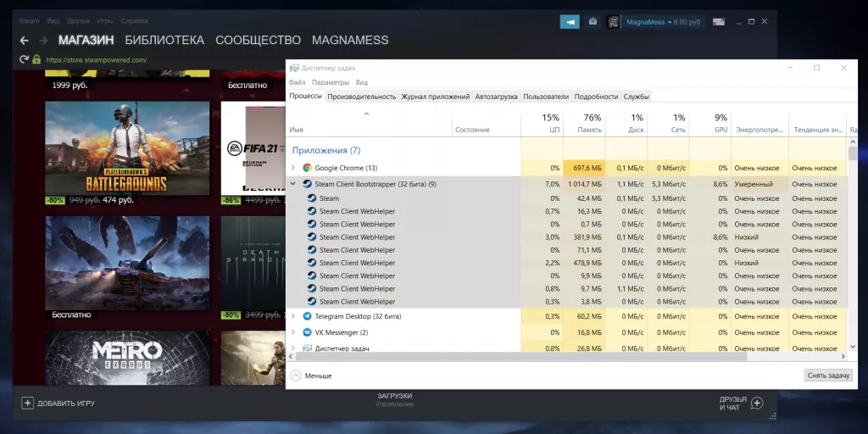The width and height of the screenshot is (868, 434).
Task: Click the MagnaMess profile avatar
Action: tap(613, 21)
